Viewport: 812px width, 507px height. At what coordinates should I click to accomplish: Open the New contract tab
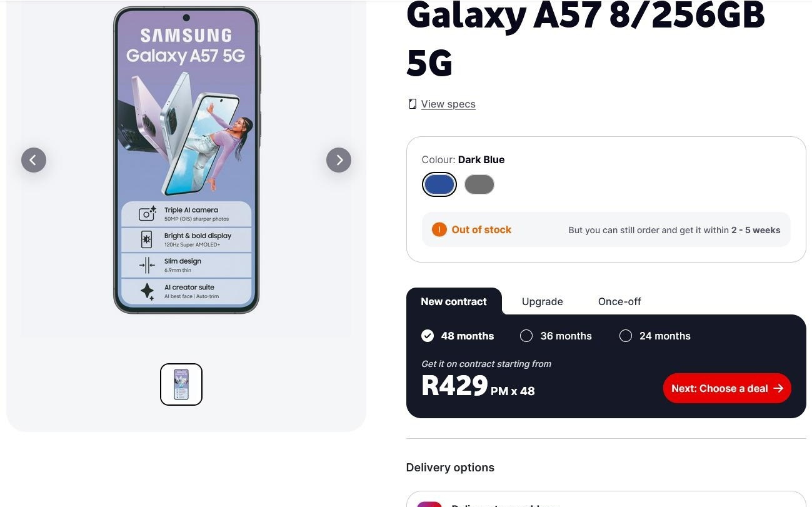pyautogui.click(x=454, y=301)
